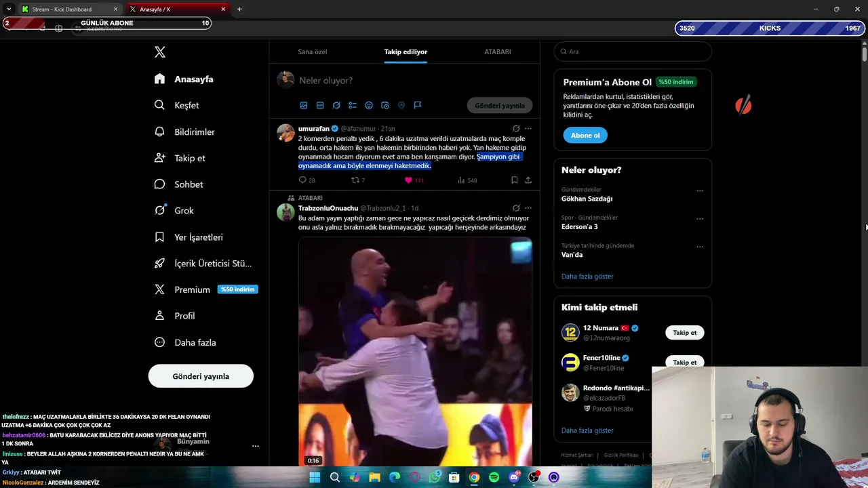Open a new browser tab
868x488 pixels.
click(239, 9)
